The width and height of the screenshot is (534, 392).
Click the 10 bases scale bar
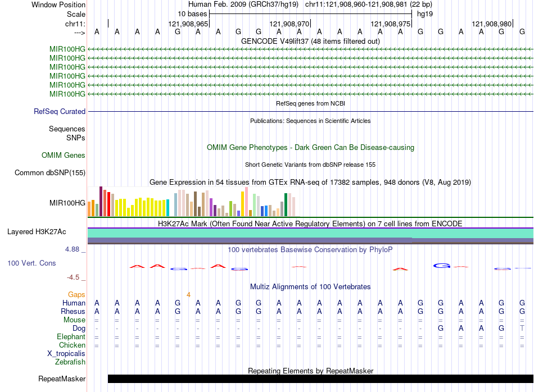click(x=310, y=14)
